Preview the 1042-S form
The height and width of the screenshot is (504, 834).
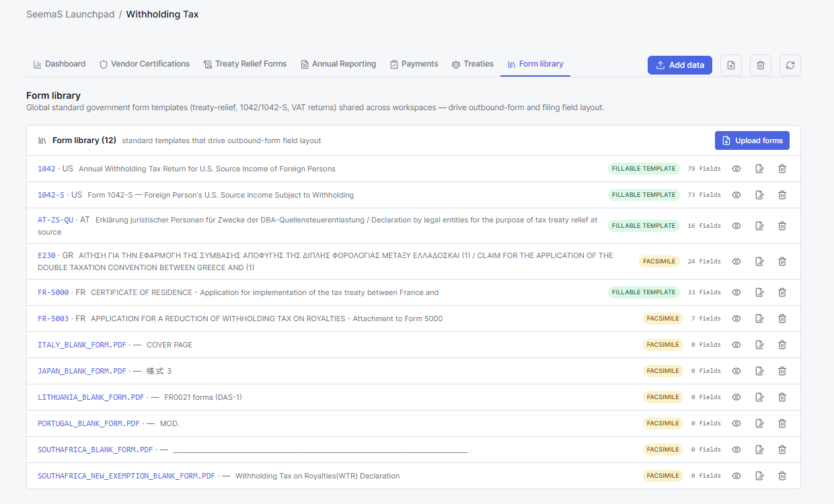click(736, 195)
